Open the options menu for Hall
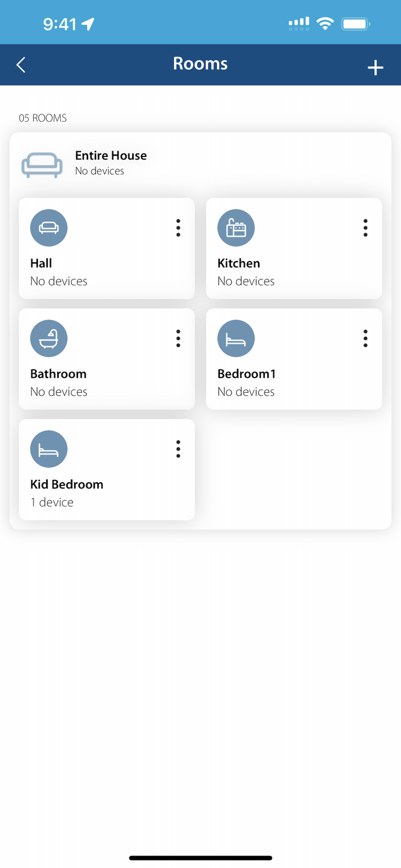The width and height of the screenshot is (401, 868). coord(178,227)
